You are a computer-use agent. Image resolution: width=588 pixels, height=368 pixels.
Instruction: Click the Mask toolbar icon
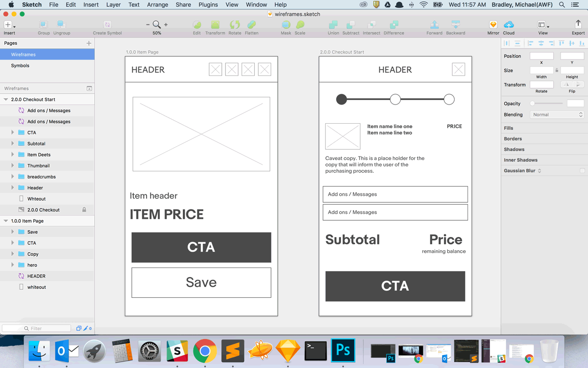point(286,25)
